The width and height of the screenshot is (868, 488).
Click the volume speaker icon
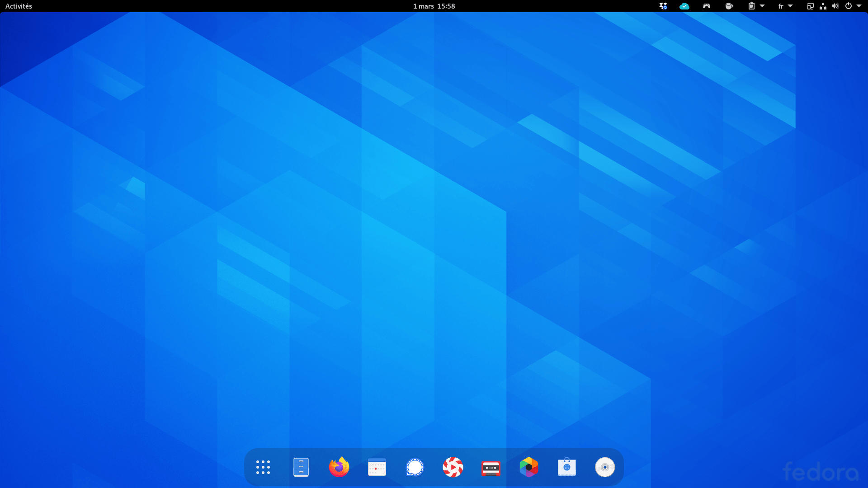835,6
